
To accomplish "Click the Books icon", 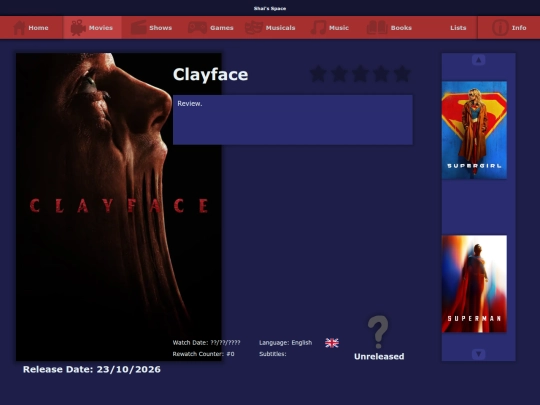I will tap(377, 28).
